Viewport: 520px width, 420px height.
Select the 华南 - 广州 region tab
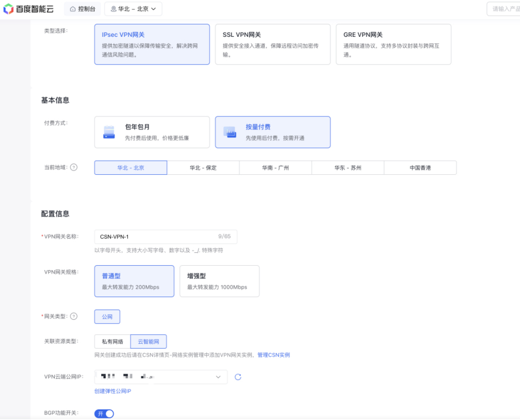click(275, 168)
